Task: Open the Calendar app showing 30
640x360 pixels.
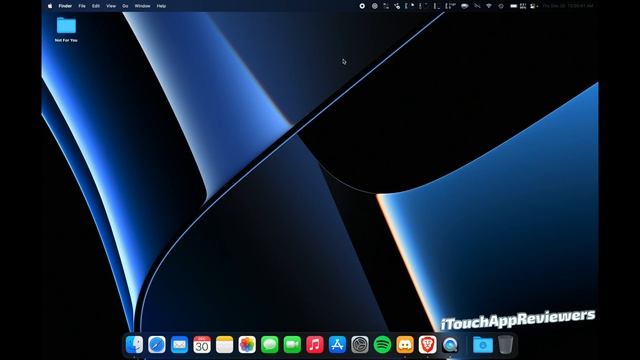Action: [x=202, y=345]
